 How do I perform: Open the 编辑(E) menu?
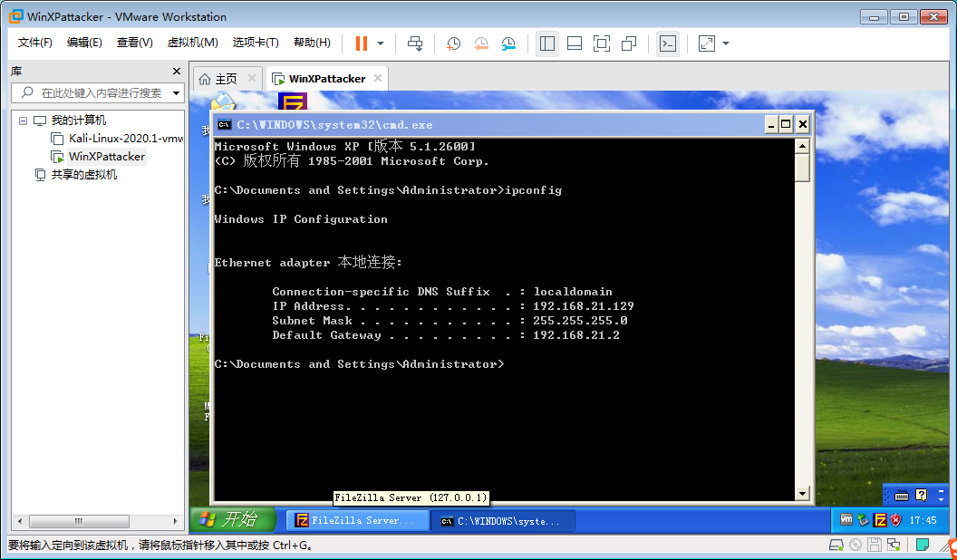84,43
